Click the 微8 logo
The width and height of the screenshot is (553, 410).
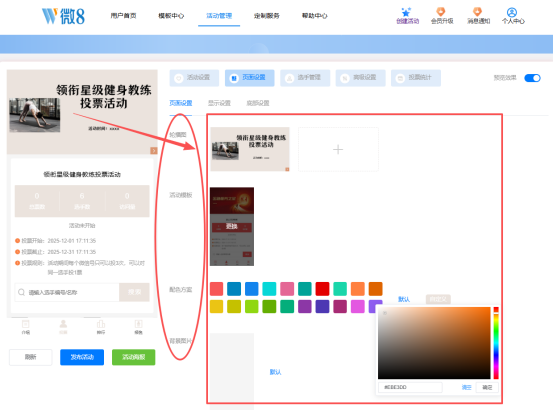pyautogui.click(x=63, y=16)
